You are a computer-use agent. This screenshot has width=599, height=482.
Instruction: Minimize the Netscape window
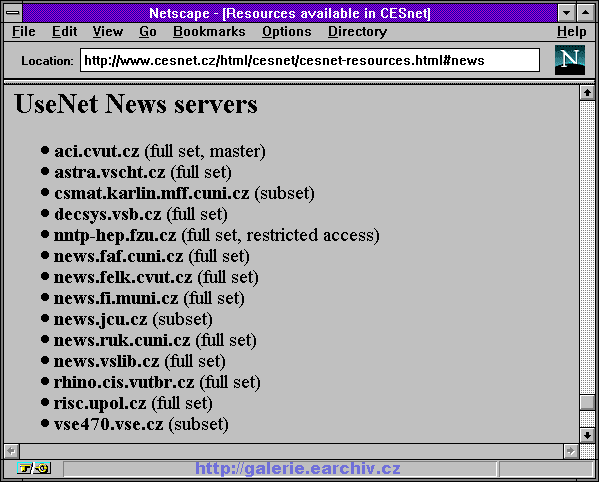click(567, 13)
